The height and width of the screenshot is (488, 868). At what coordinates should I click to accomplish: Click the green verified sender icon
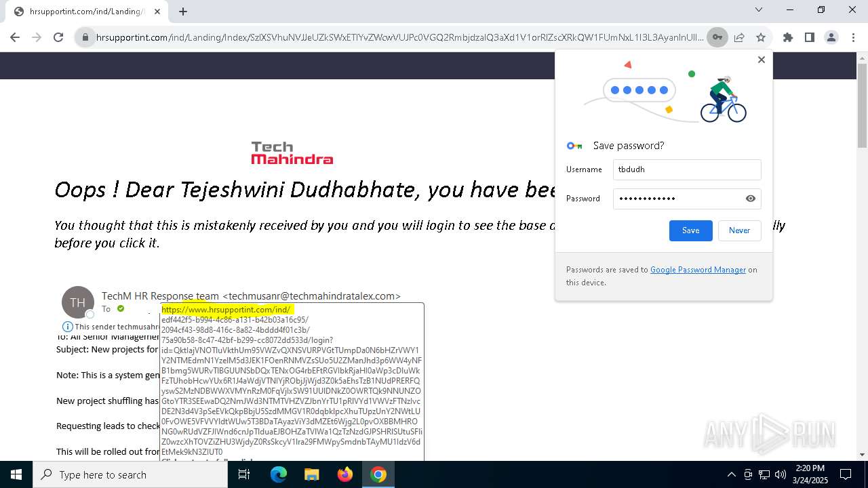[x=121, y=309]
